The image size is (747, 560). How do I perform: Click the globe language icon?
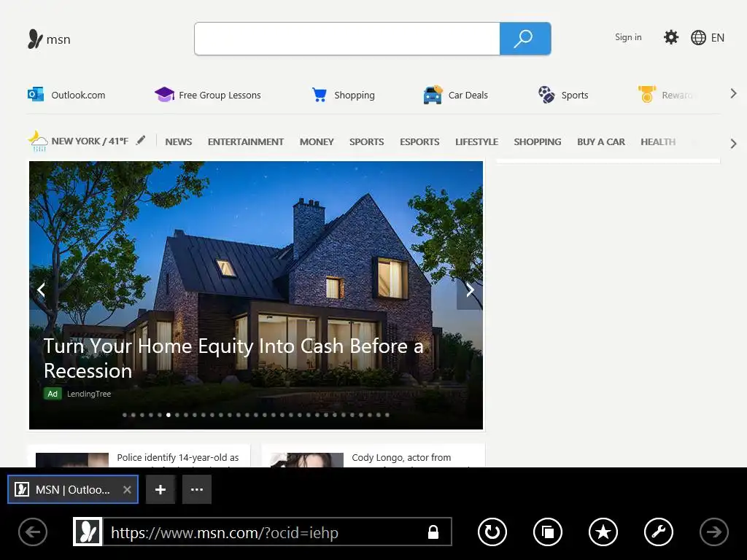point(698,38)
